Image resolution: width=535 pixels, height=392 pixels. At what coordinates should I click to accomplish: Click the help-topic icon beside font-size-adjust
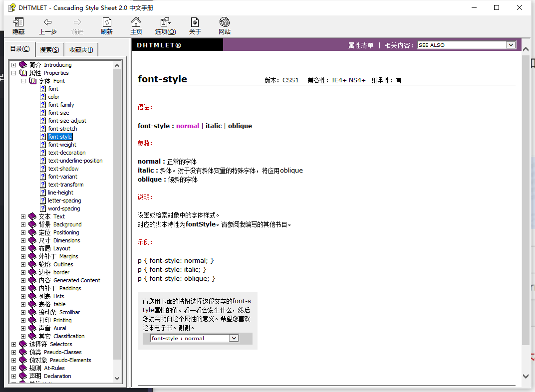click(43, 121)
